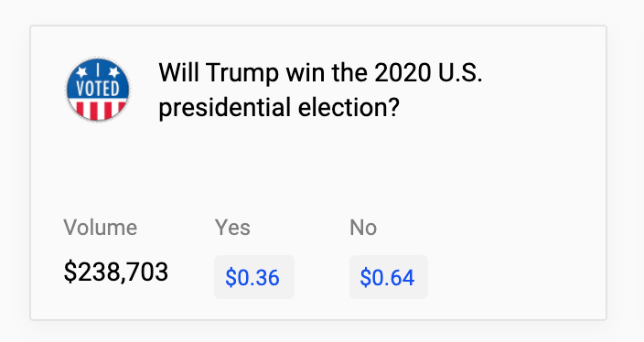Click the right white star on the badge
The image size is (644, 342).
(113, 72)
